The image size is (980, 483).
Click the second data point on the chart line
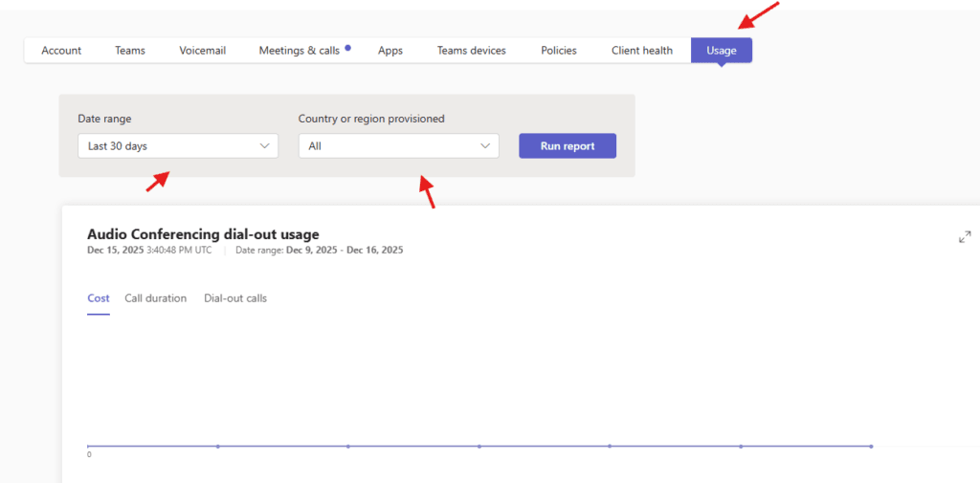click(218, 446)
